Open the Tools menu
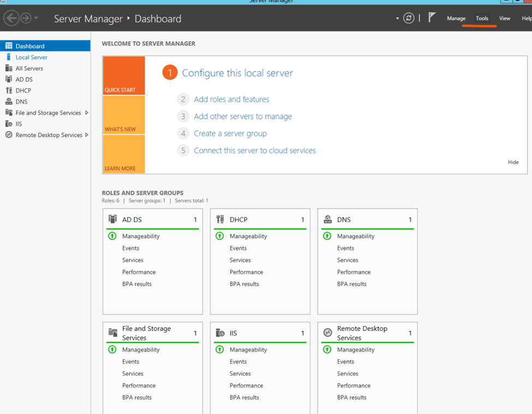Viewport: 532px width, 414px height. pyautogui.click(x=482, y=19)
